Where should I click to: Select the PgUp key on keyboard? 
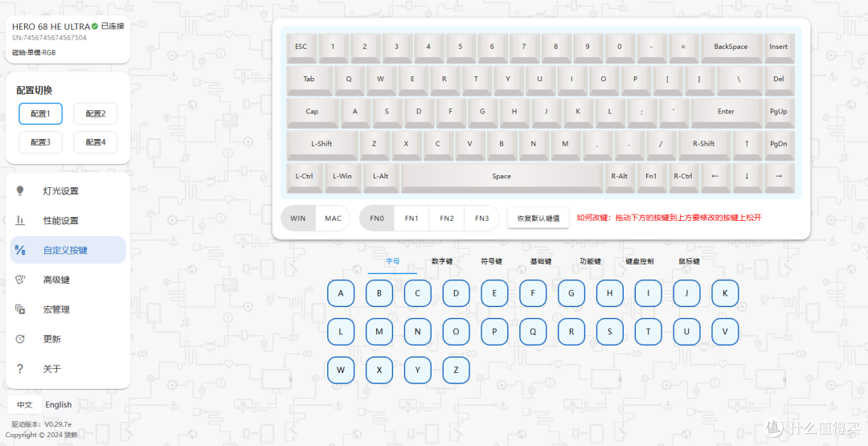click(778, 112)
